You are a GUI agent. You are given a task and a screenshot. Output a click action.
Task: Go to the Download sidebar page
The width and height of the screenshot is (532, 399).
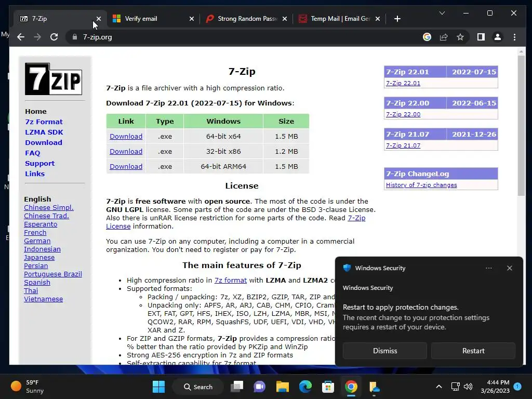44,142
